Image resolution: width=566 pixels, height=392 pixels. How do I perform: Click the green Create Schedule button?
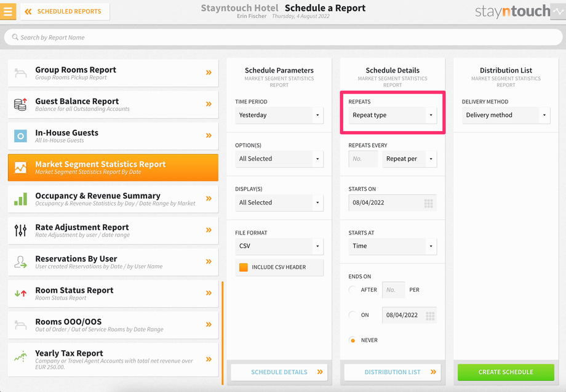click(506, 372)
